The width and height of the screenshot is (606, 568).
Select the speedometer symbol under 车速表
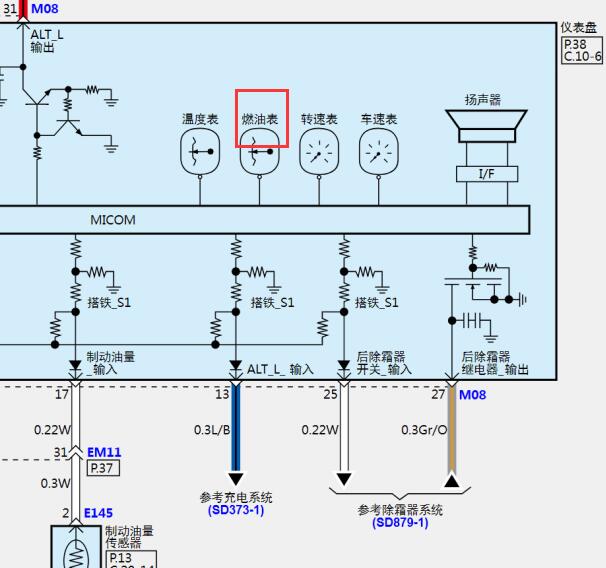[x=378, y=151]
